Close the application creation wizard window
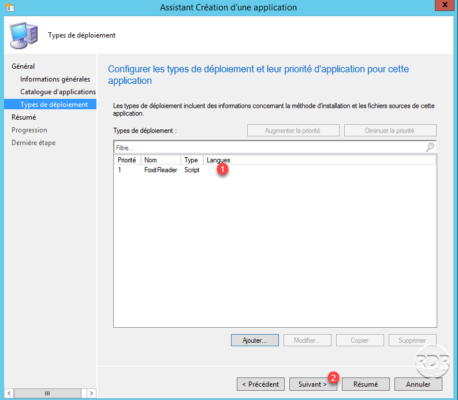This screenshot has width=458, height=400. coord(445,5)
